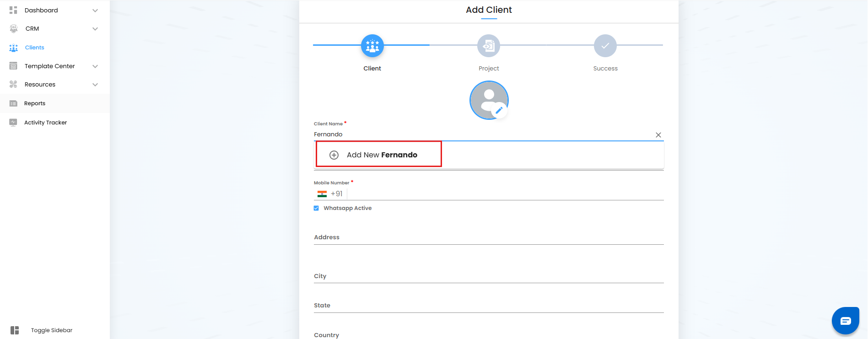This screenshot has height=339, width=868.
Task: Click the Address input field
Action: (x=488, y=237)
